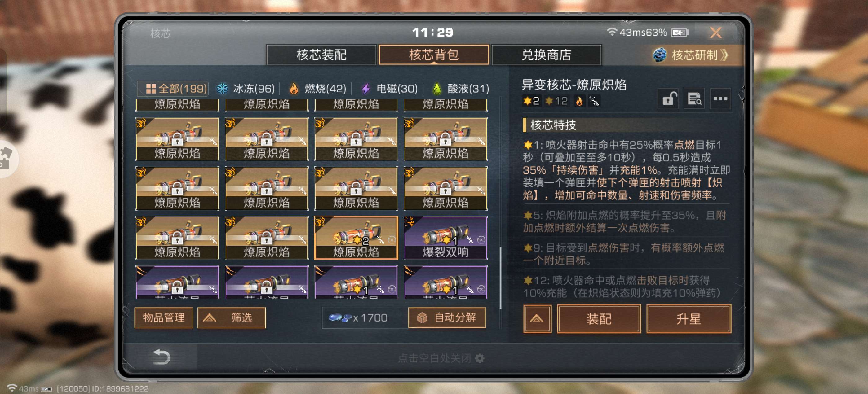Switch to the 核芯装配 tab
This screenshot has width=868, height=394.
[x=321, y=55]
